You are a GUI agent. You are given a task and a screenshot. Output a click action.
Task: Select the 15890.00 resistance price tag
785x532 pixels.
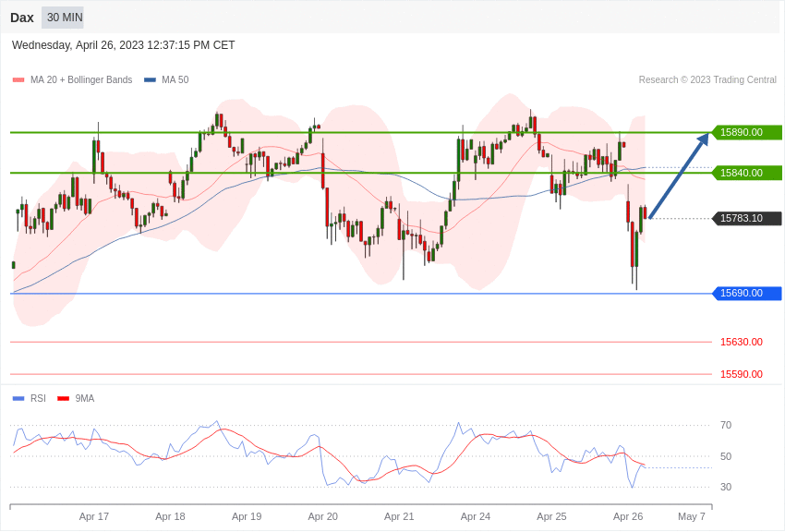(747, 133)
